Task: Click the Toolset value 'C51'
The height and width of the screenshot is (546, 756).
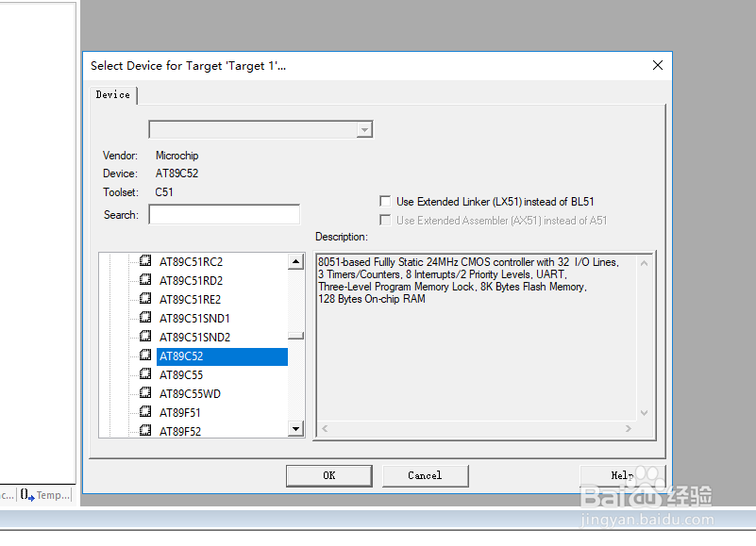Action: coord(164,192)
